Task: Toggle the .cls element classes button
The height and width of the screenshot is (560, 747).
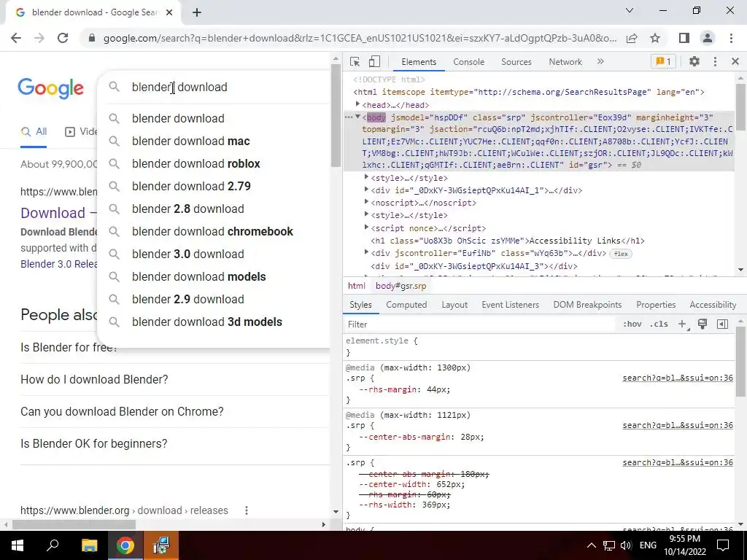Action: pos(659,324)
